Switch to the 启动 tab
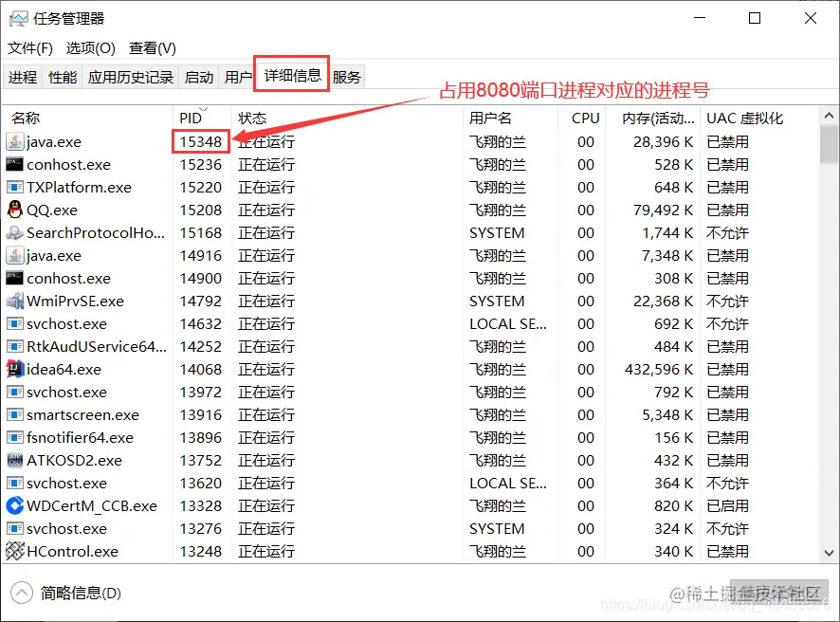The height and width of the screenshot is (622, 840). pyautogui.click(x=199, y=77)
